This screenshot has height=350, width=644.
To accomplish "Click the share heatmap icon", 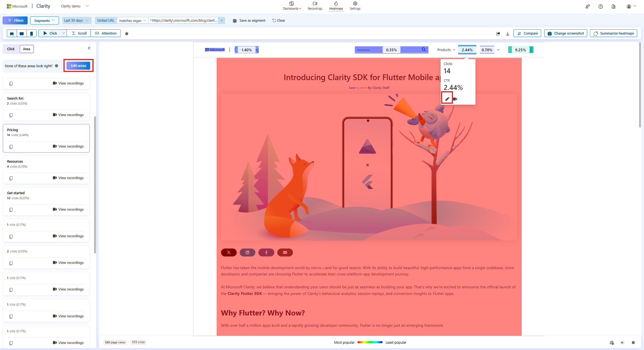I will [498, 33].
